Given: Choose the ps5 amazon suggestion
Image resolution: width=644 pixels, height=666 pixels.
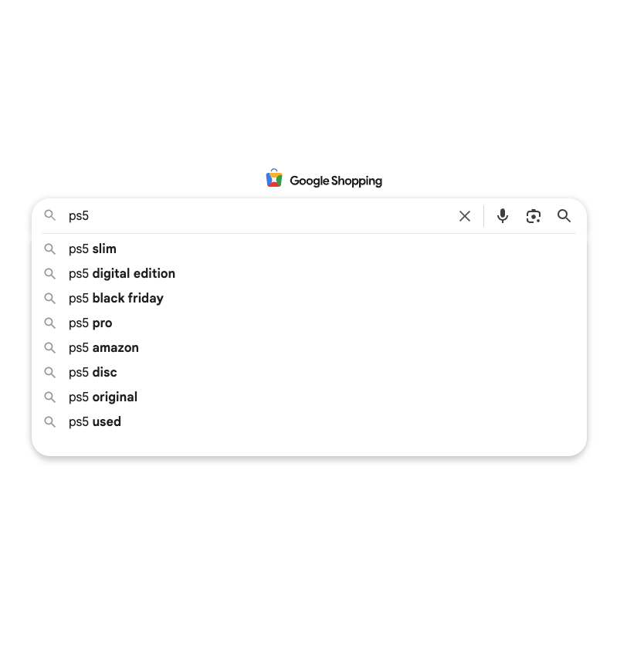Looking at the screenshot, I should click(x=103, y=347).
